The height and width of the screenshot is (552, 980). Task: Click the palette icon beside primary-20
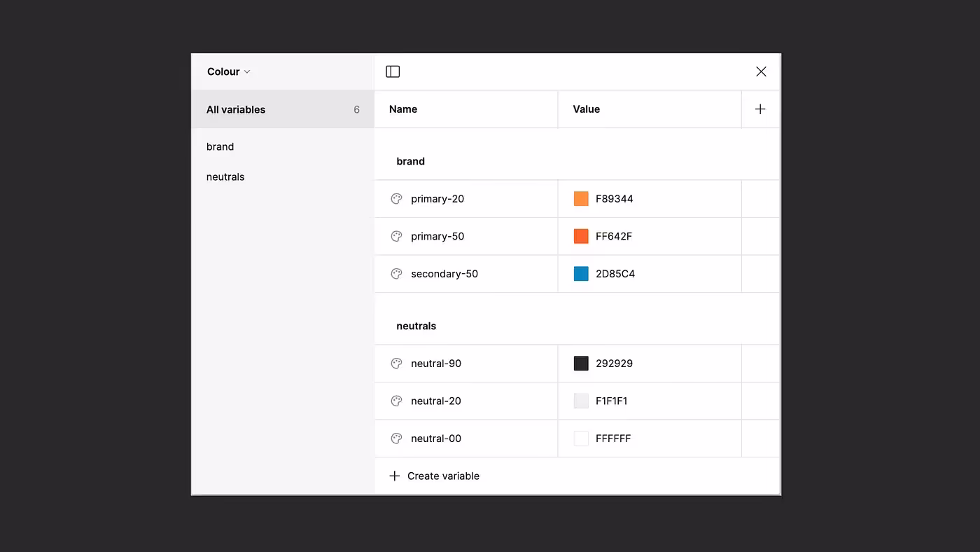(x=396, y=199)
